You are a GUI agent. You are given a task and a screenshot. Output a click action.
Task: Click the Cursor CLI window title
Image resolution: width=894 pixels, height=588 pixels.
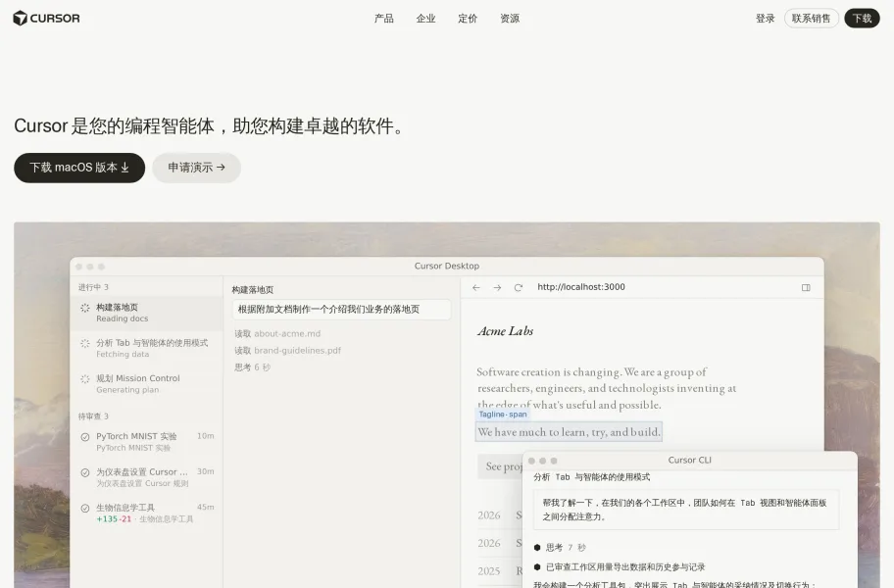[x=690, y=461]
